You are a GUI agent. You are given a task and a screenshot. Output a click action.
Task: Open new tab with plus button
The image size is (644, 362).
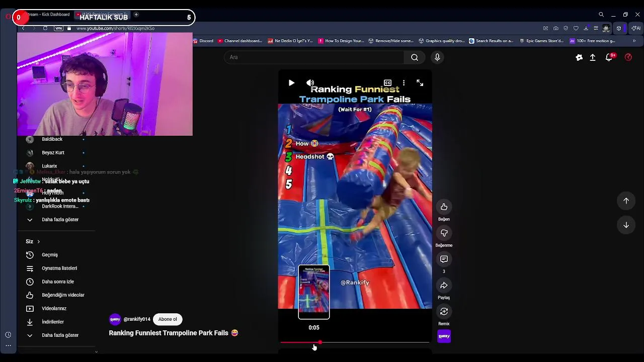point(136,15)
